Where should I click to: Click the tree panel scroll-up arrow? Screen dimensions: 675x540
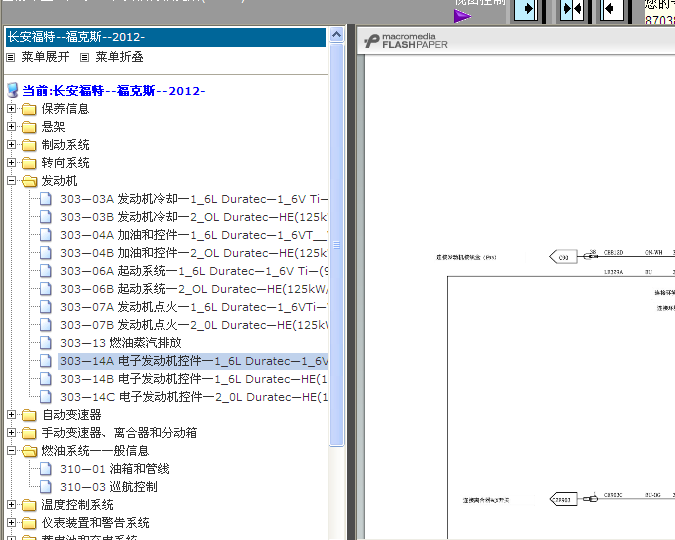point(337,34)
